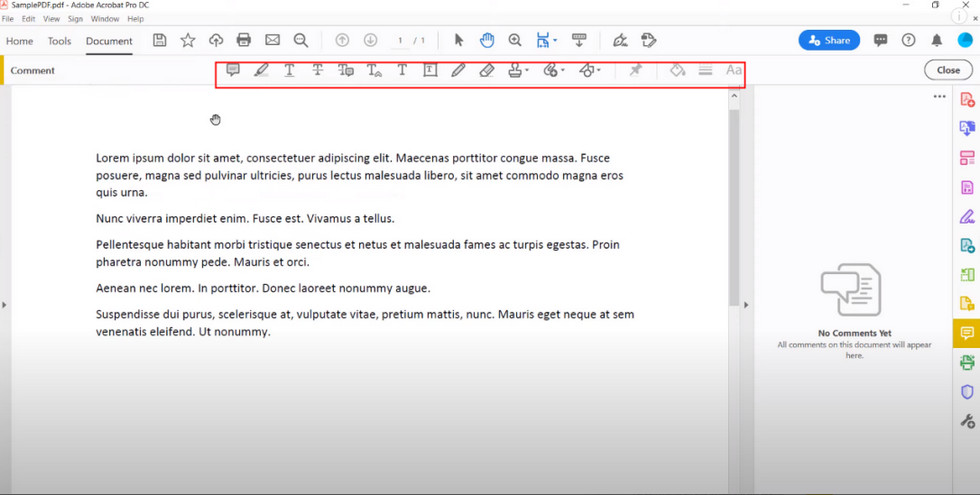The width and height of the screenshot is (980, 495).
Task: Open the comments chat bubble icon in header
Action: click(881, 41)
